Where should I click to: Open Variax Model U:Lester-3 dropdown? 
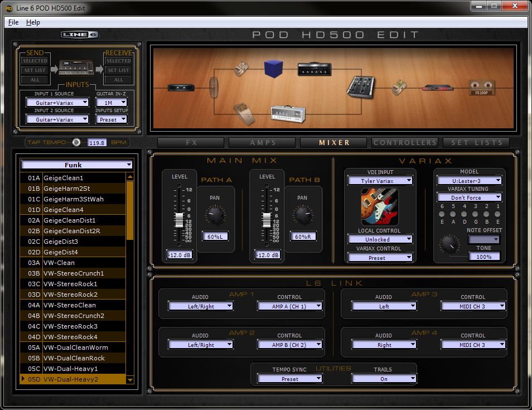tap(470, 181)
